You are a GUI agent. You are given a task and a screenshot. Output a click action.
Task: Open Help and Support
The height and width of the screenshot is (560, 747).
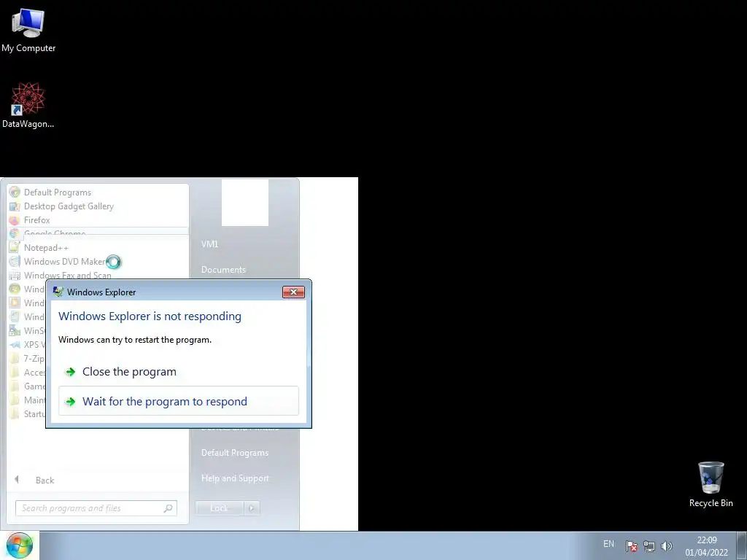(235, 478)
